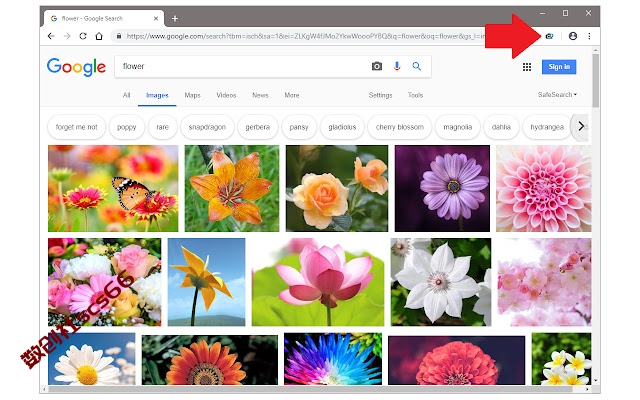Reload the page with the refresh icon
Image resolution: width=640 pixels, height=400 pixels.
(83, 36)
